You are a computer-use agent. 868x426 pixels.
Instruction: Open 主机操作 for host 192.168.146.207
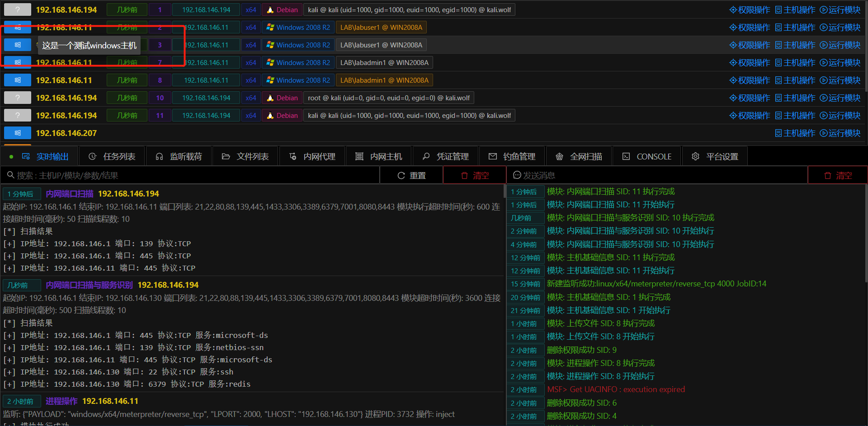[795, 133]
